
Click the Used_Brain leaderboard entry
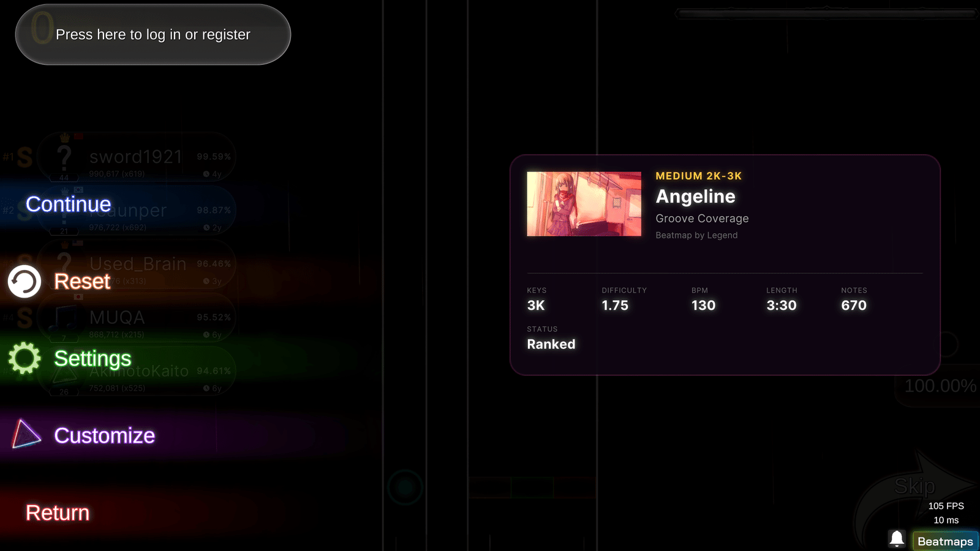click(x=137, y=264)
